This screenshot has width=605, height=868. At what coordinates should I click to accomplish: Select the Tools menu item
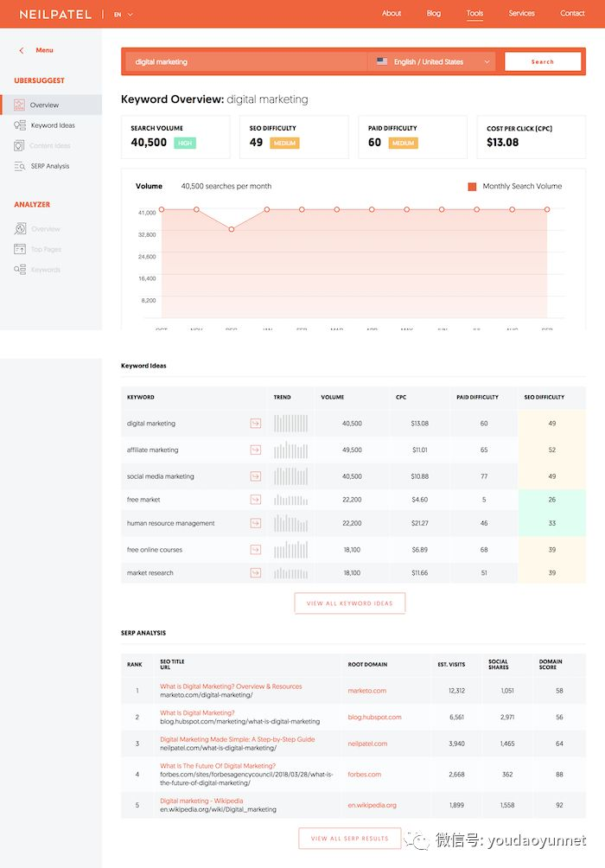[x=474, y=13]
